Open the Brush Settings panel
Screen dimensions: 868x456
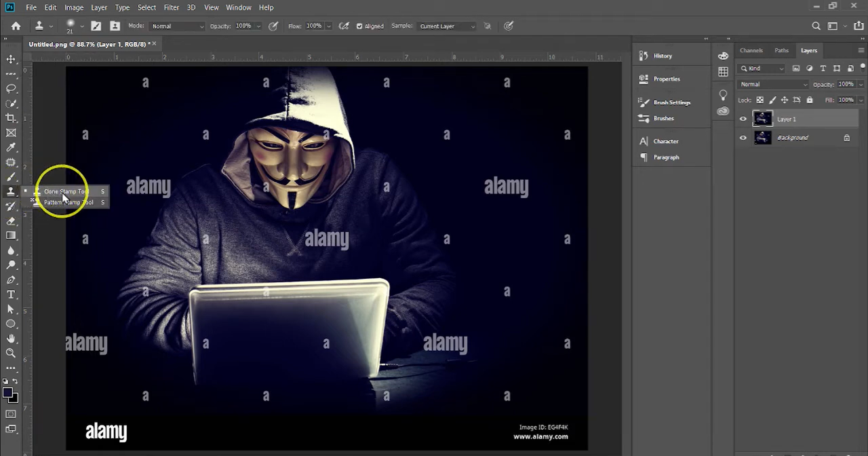[x=672, y=102]
